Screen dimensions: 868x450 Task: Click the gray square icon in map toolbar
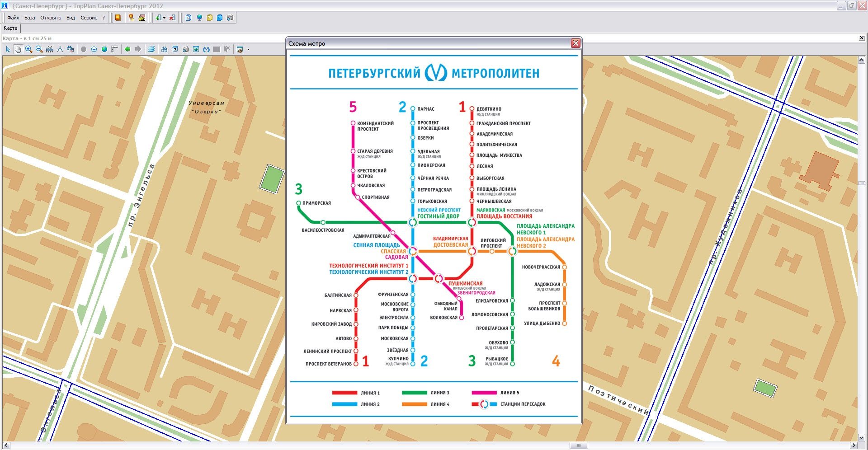pyautogui.click(x=217, y=49)
